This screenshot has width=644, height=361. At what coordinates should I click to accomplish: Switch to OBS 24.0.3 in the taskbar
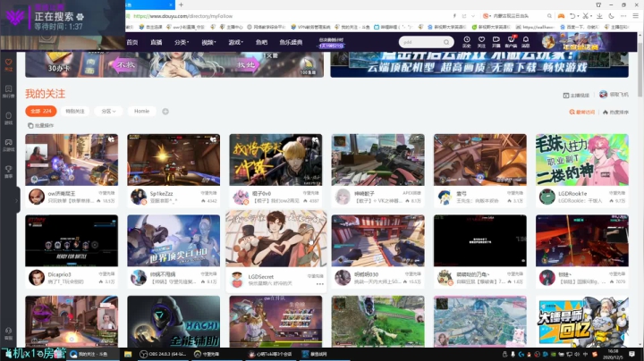click(163, 354)
